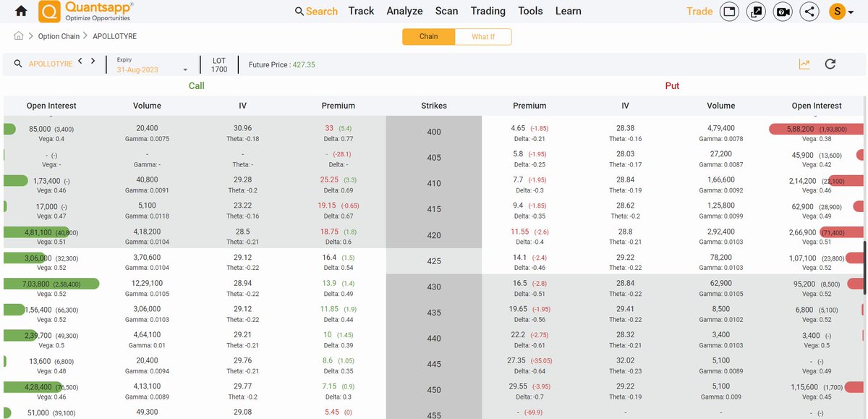Click call premium 33 at strike 400
This screenshot has width=868, height=419.
coord(329,127)
